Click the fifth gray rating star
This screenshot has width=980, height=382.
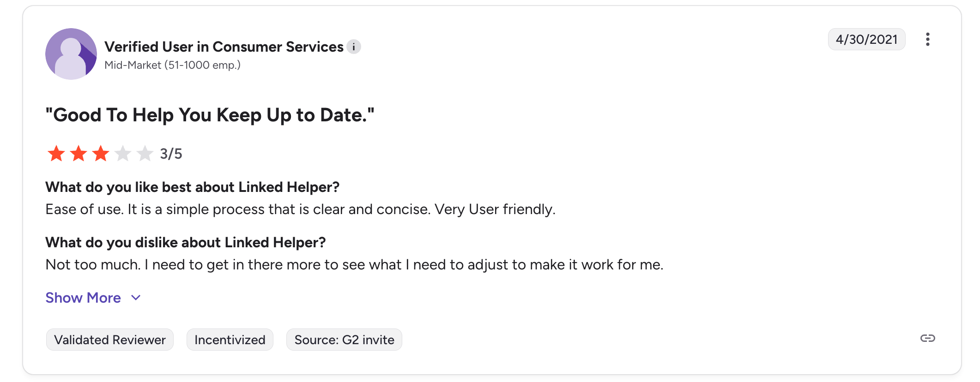coord(145,154)
